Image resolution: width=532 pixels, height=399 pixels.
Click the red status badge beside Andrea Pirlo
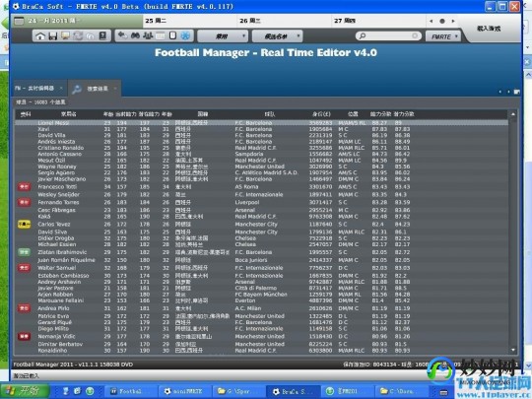24,308
